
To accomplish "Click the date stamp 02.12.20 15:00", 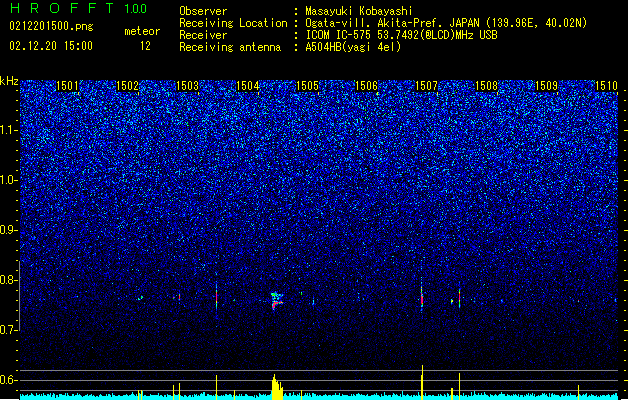I will click(x=51, y=46).
